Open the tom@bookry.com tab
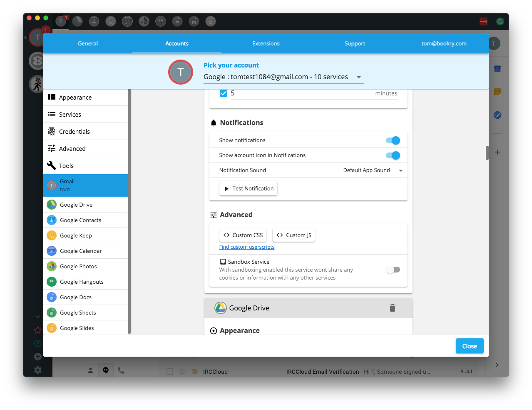Viewport: 532px width, 410px height. pyautogui.click(x=444, y=43)
